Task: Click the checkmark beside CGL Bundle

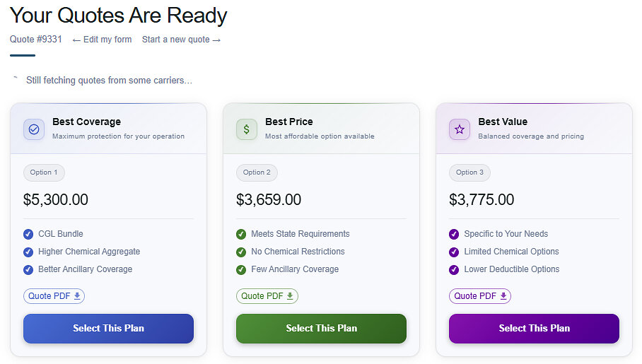Action: click(x=28, y=234)
